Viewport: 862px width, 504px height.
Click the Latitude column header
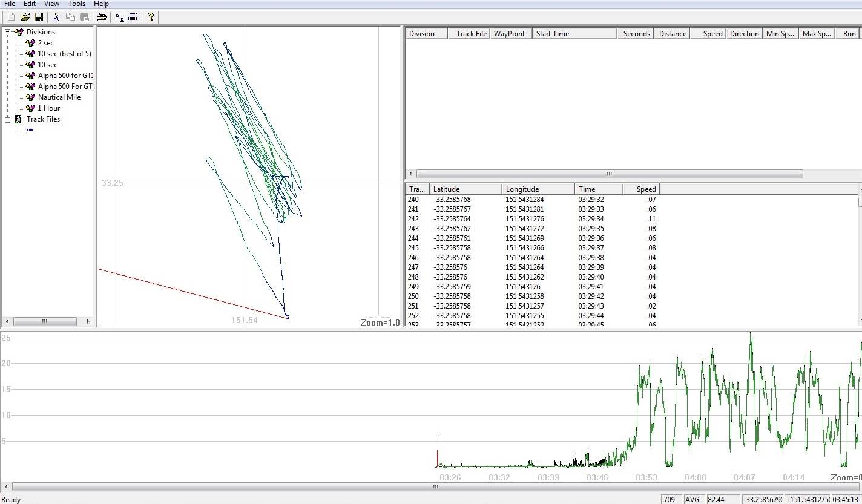coord(465,189)
